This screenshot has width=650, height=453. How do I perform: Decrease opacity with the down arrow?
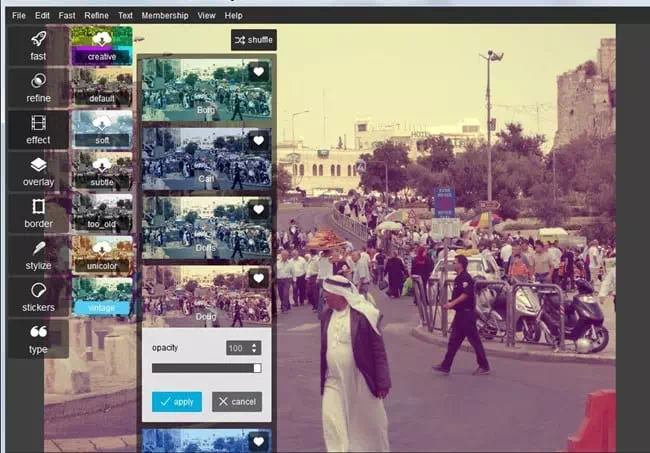(x=255, y=351)
